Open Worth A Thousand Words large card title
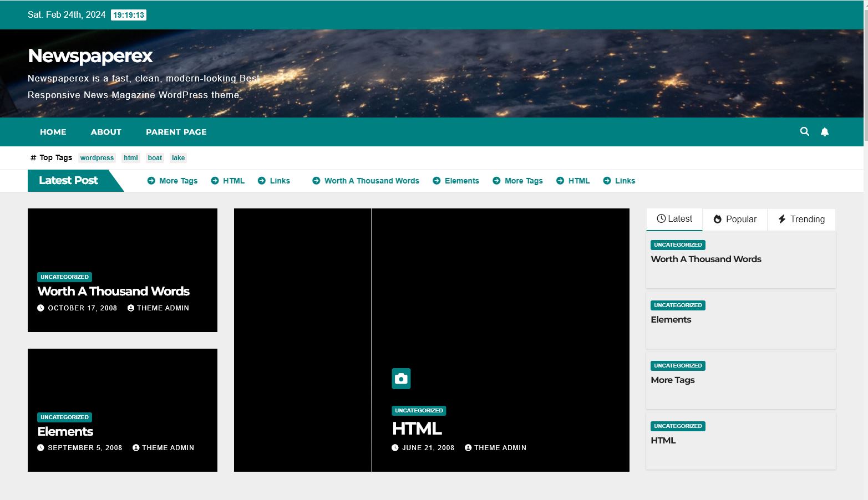The image size is (868, 500). [x=113, y=291]
